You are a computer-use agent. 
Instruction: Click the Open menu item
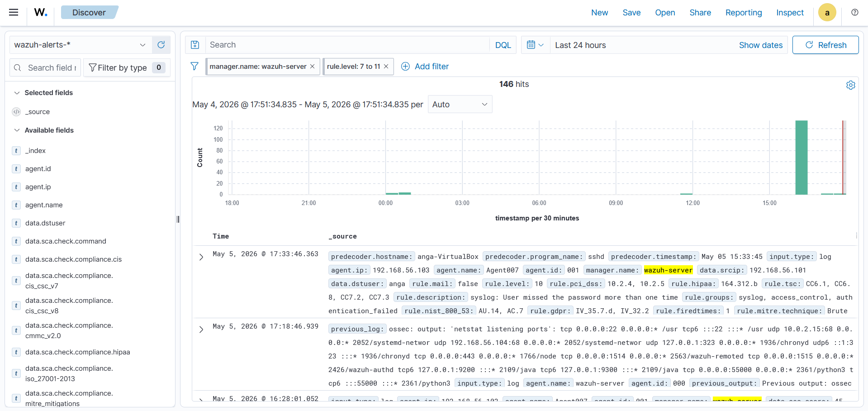(x=665, y=13)
